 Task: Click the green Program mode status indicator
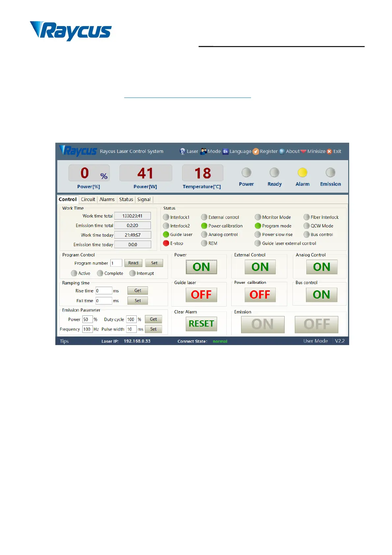point(258,226)
